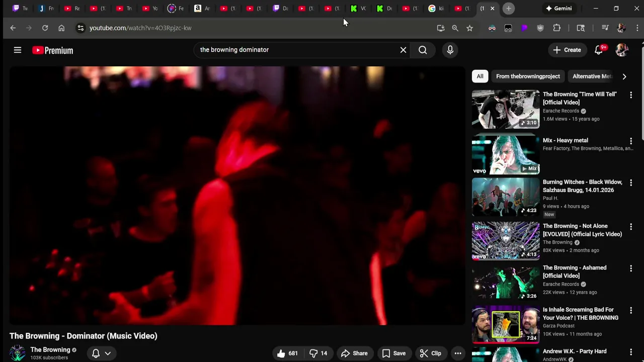Open Chrome profile avatar
Viewport: 644px width, 362px height.
pos(621,28)
